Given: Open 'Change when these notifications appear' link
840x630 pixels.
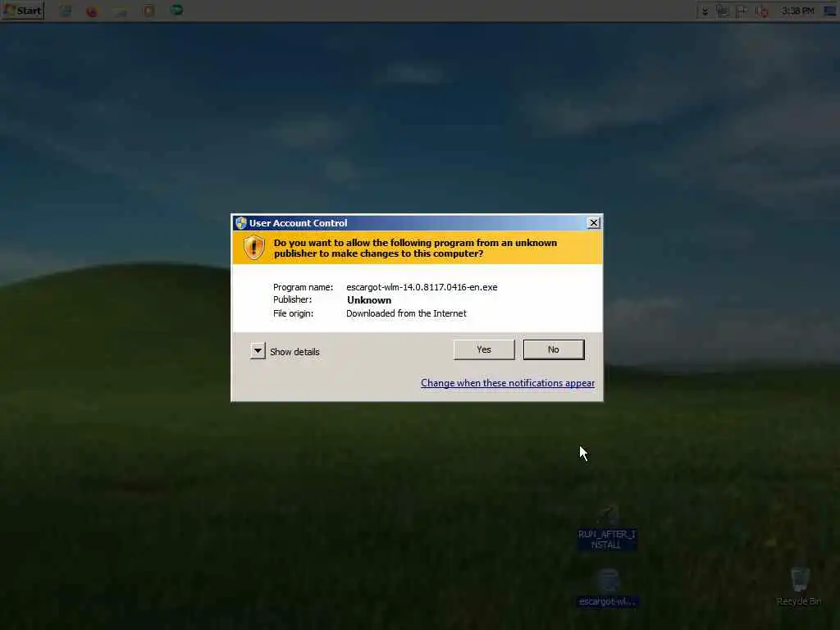Looking at the screenshot, I should coord(507,383).
